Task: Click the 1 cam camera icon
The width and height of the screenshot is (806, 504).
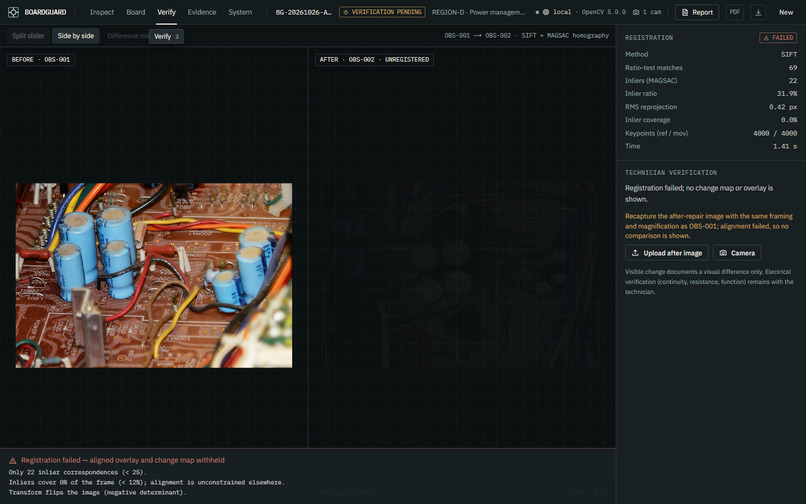Action: pyautogui.click(x=636, y=12)
